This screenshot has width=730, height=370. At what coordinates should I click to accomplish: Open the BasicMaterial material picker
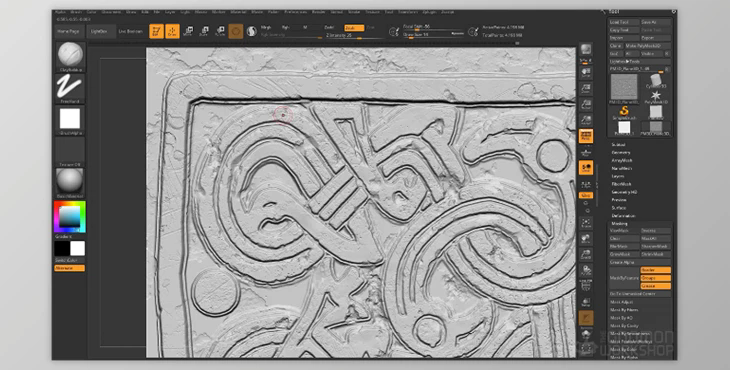pos(70,182)
